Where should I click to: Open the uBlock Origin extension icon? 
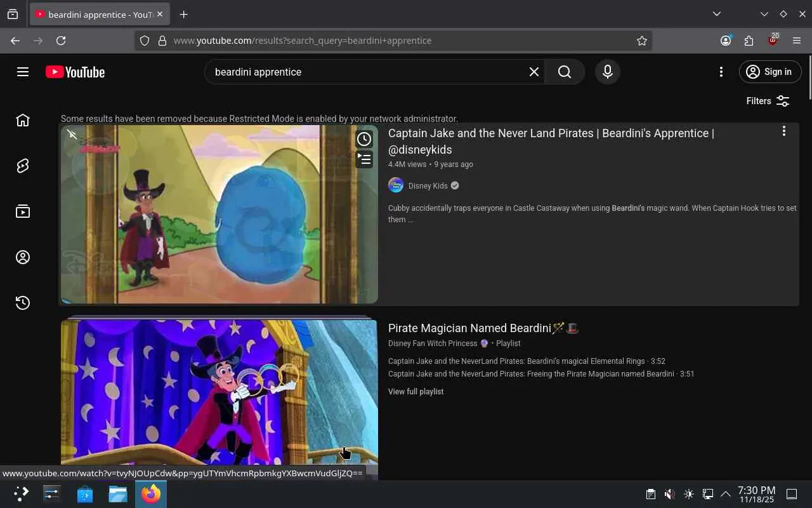(x=773, y=40)
